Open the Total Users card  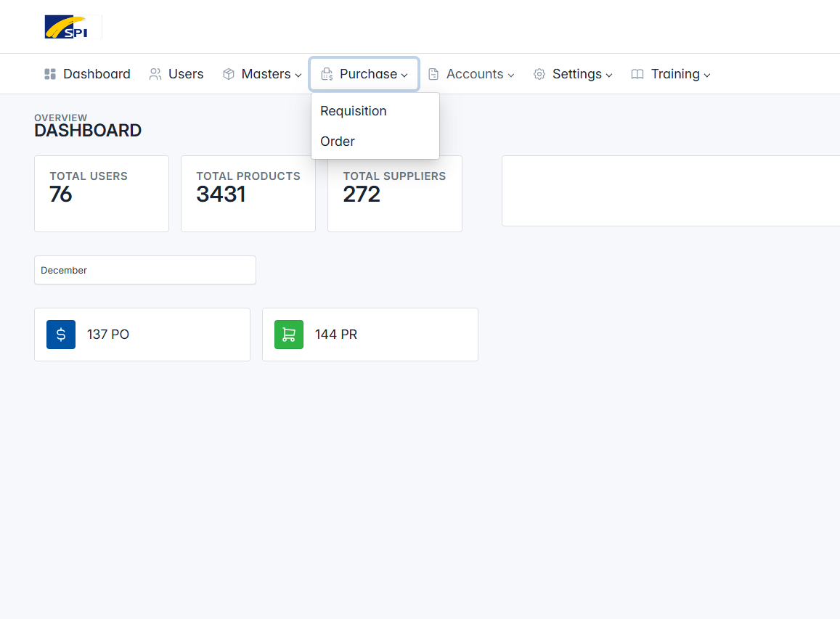click(102, 194)
